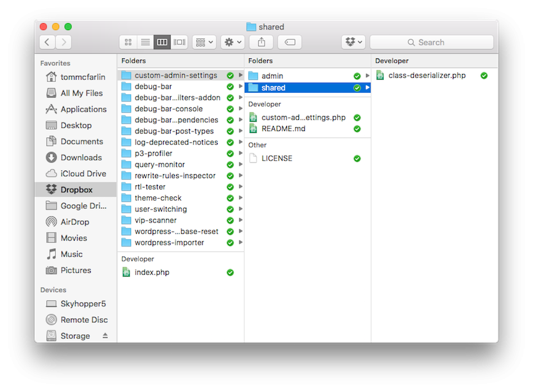Screen dimensions: 533x392
Task: Select the Skyhopper5 device
Action: tap(76, 304)
